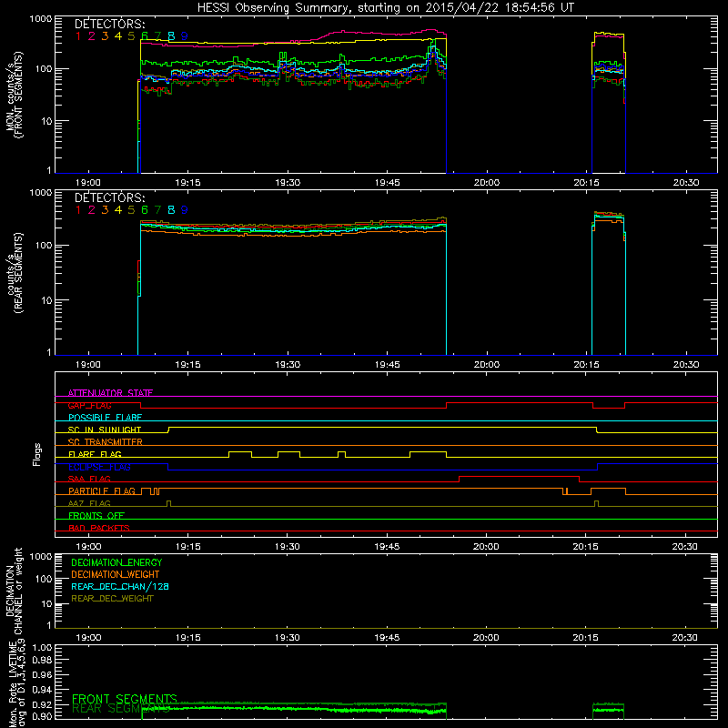
Task: Click pink detector number 2 in front segments legend
Action: point(92,36)
